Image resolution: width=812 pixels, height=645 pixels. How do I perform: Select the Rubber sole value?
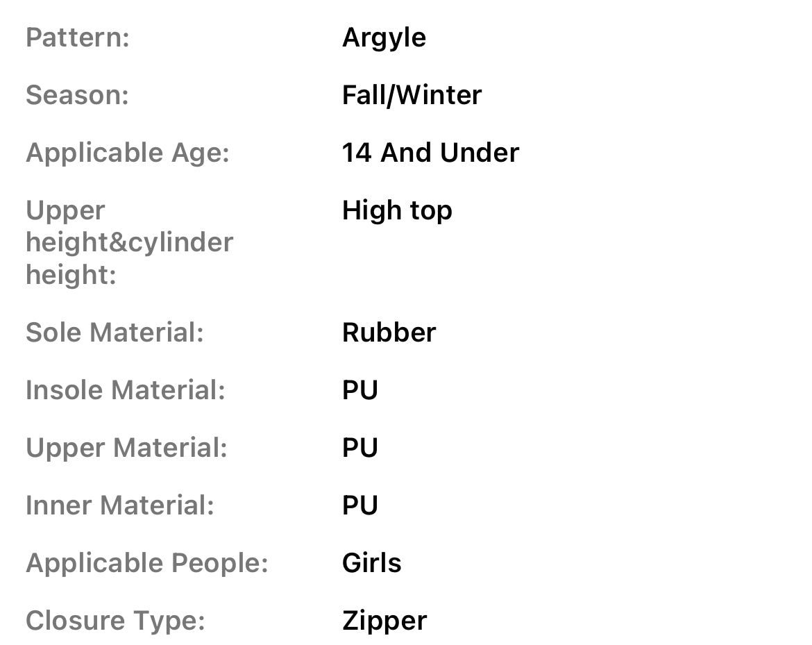pyautogui.click(x=389, y=333)
